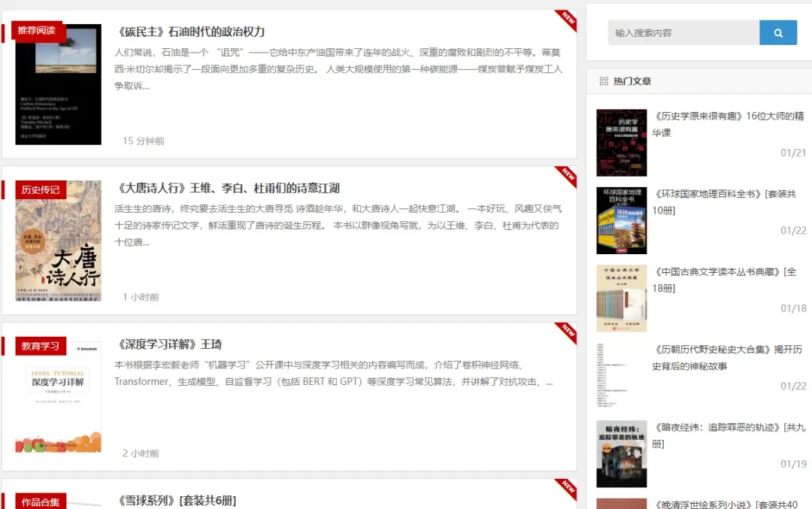The height and width of the screenshot is (509, 812).
Task: Click the 推荐阅读 category tag
Action: pos(37,31)
